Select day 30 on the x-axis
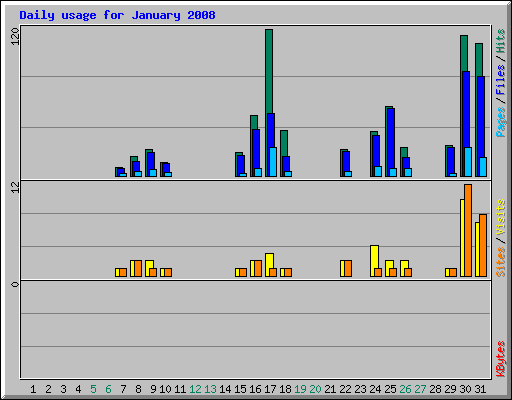 (465, 389)
